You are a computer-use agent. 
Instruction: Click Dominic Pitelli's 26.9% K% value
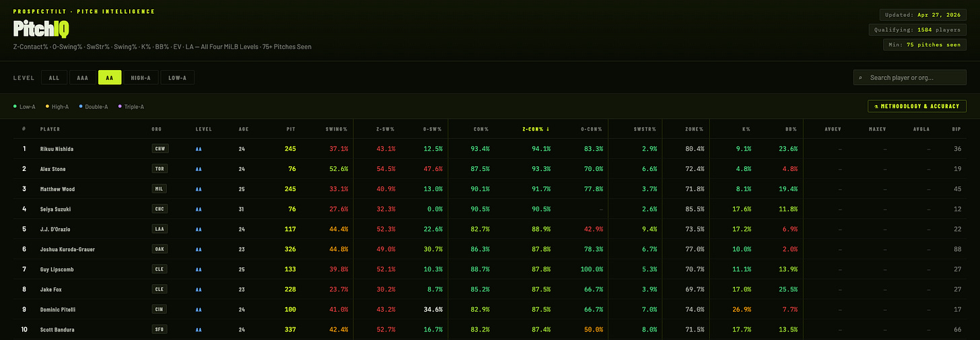[743, 310]
